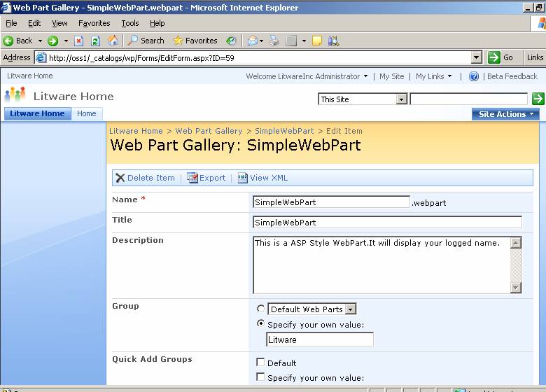Click the Litware Home site logo
This screenshot has width=546, height=392.
click(x=15, y=94)
